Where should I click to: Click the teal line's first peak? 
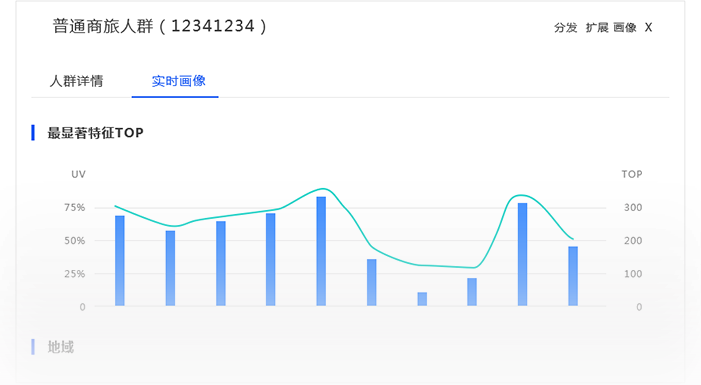[323, 189]
